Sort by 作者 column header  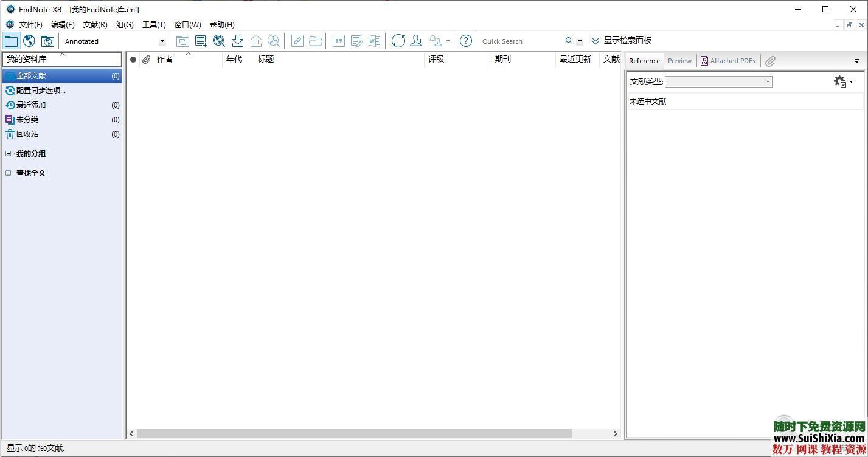click(187, 59)
